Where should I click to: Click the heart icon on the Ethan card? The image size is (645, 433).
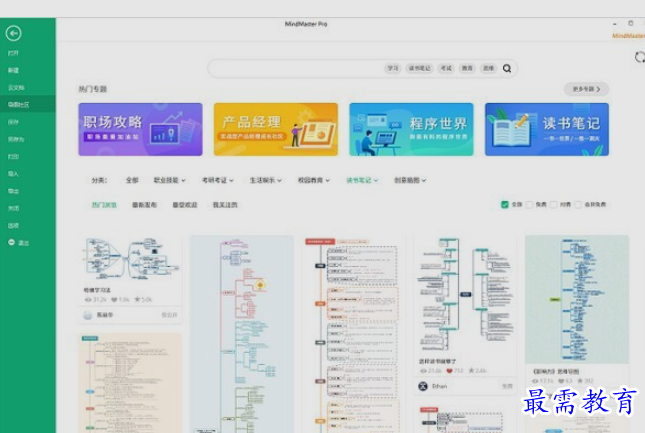(450, 371)
